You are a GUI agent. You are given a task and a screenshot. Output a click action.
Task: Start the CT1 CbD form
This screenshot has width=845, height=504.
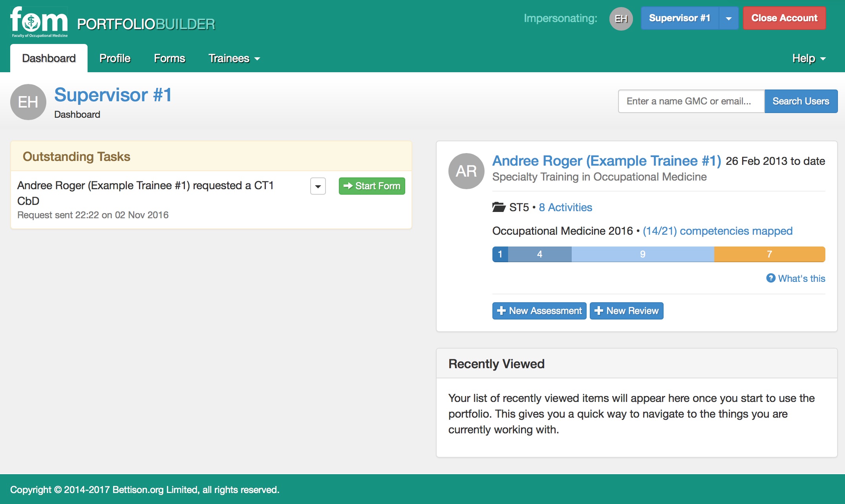[372, 186]
